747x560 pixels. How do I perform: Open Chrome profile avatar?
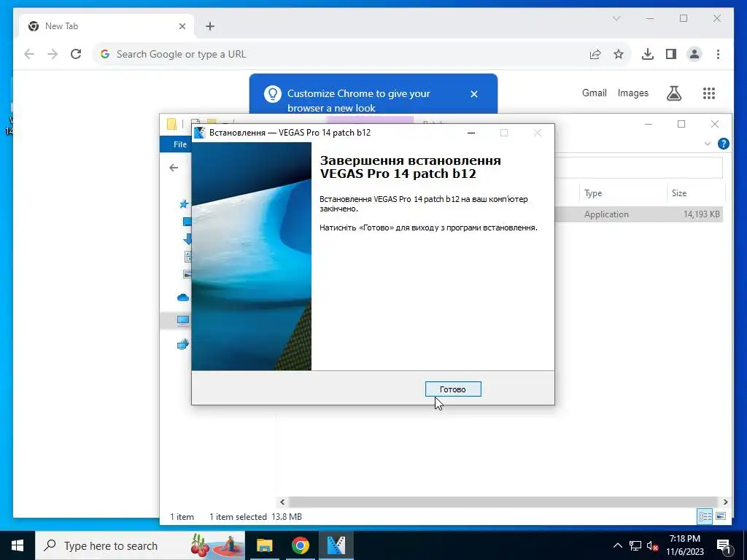(694, 54)
